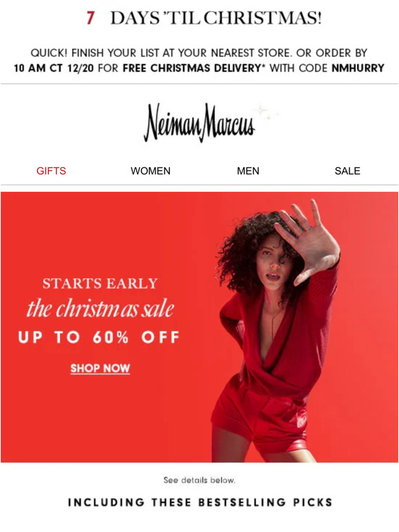
Task: Go to the MEN section
Action: coord(248,170)
